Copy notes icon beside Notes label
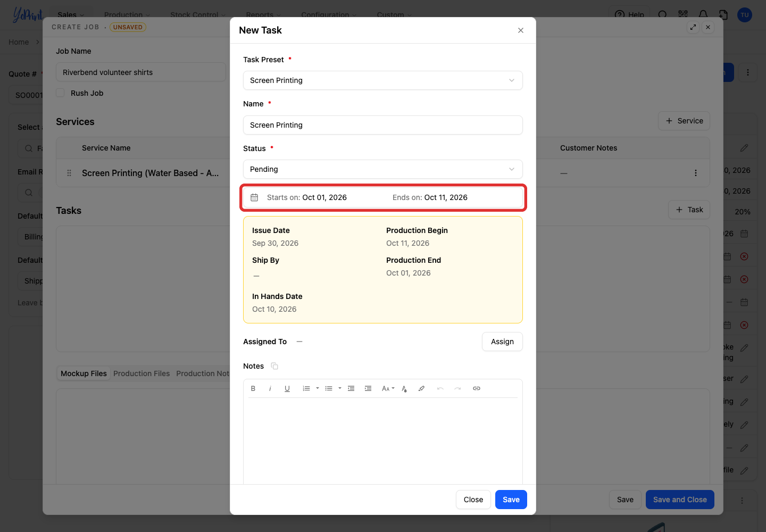Image resolution: width=766 pixels, height=532 pixels. pos(274,366)
